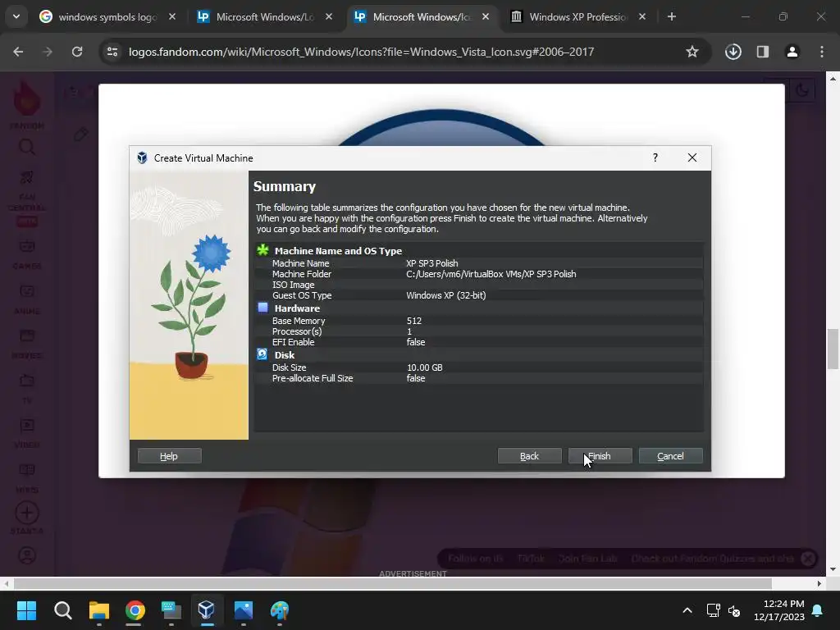Click the Finish button in Create Virtual Machine
Viewport: 840px width, 630px height.
pos(600,456)
